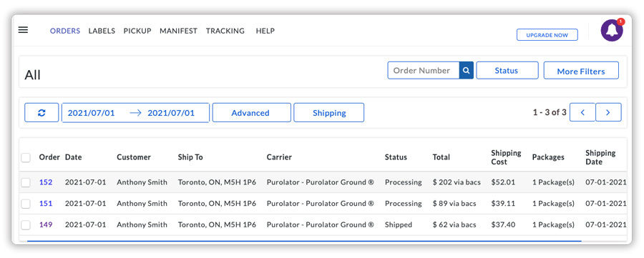Click the Carrier column header

(x=279, y=157)
